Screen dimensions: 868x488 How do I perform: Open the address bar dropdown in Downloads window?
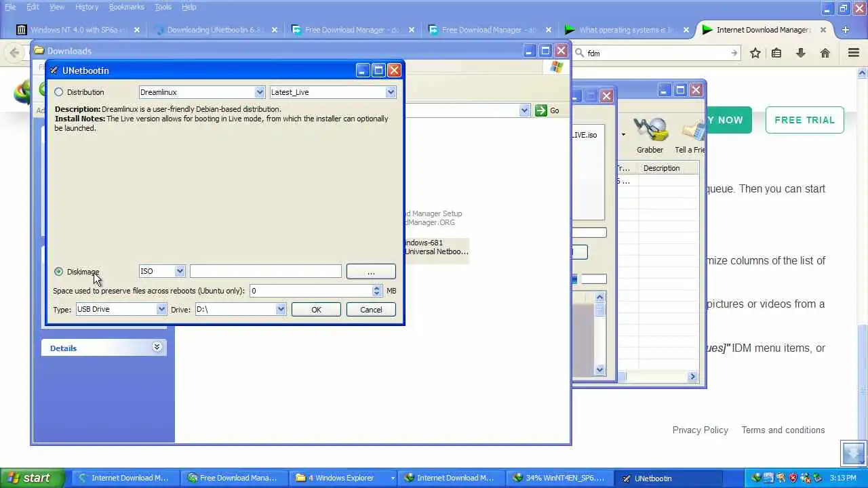click(x=524, y=110)
